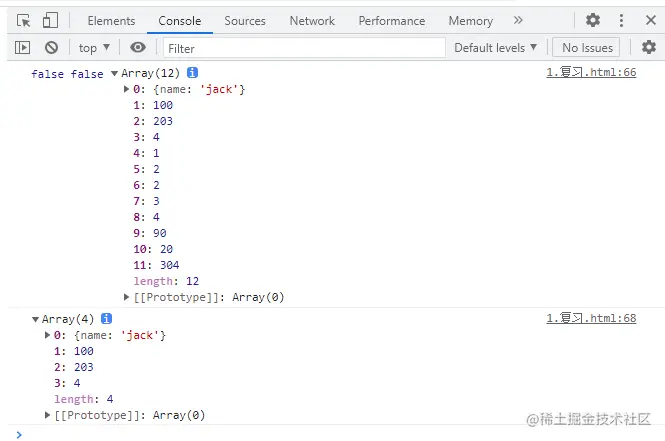
Task: Select the '2: 203' entry in Array(12)
Action: pyautogui.click(x=153, y=121)
